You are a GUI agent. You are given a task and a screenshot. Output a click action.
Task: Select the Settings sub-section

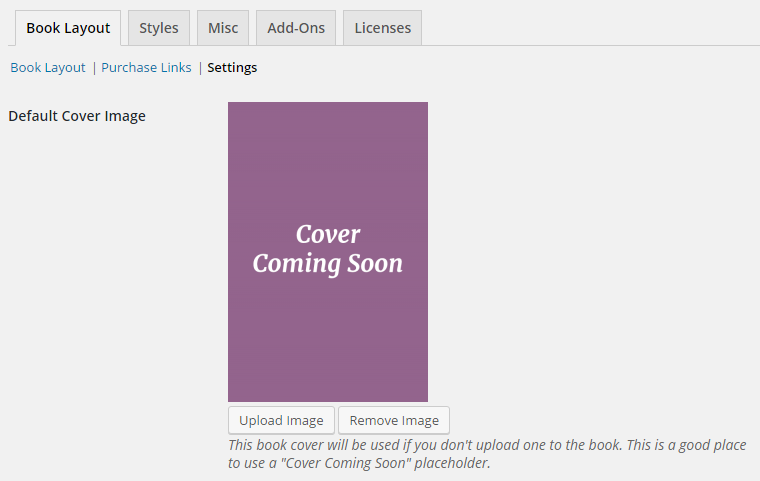pyautogui.click(x=232, y=67)
